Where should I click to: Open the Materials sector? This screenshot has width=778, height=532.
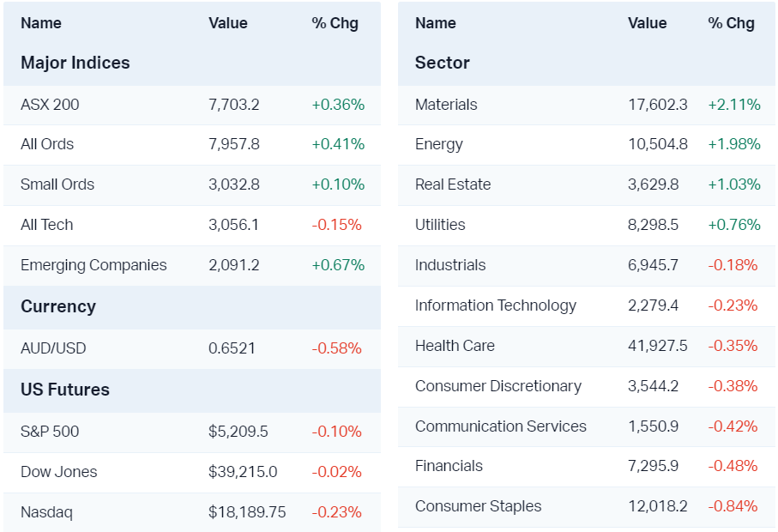click(x=446, y=105)
